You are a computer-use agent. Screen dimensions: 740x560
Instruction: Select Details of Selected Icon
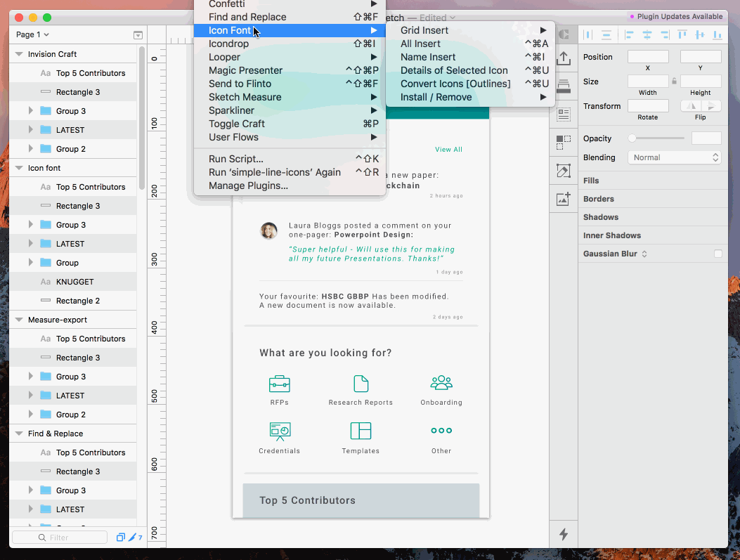pyautogui.click(x=470, y=70)
